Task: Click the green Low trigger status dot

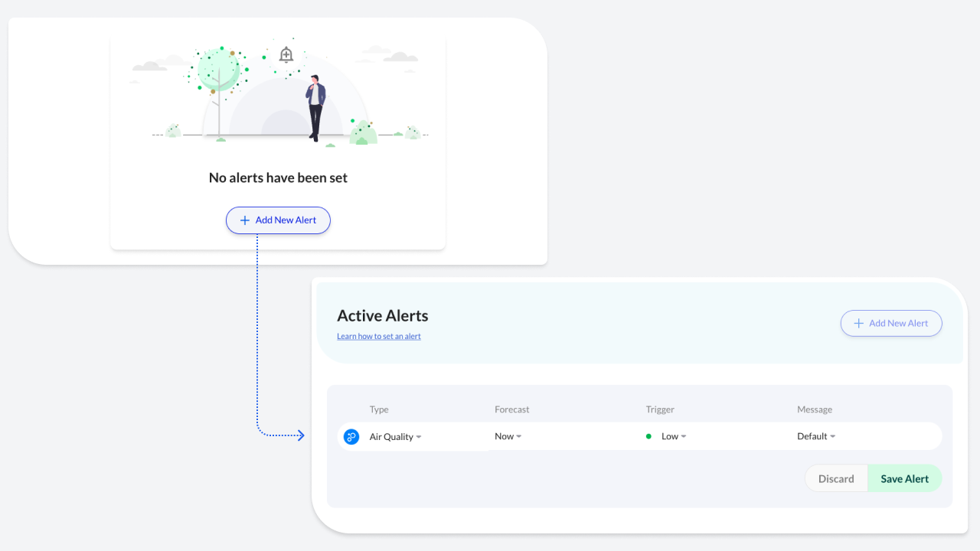Action: (648, 436)
